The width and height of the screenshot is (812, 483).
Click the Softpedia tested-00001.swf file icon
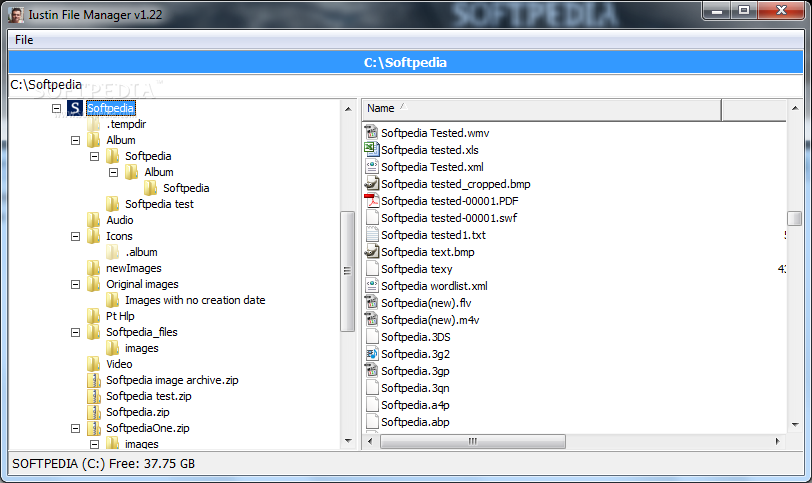pos(371,218)
